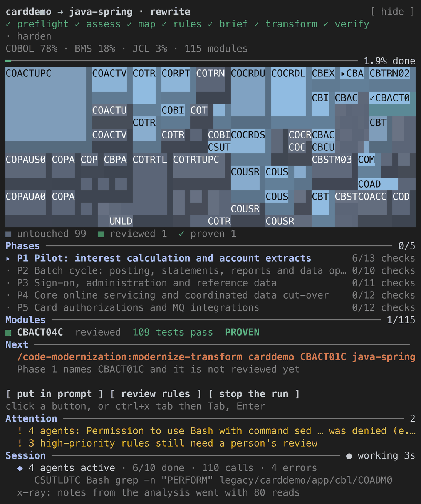Image resolution: width=421 pixels, height=504 pixels.
Task: Click the hide button at top right
Action: 392,12
